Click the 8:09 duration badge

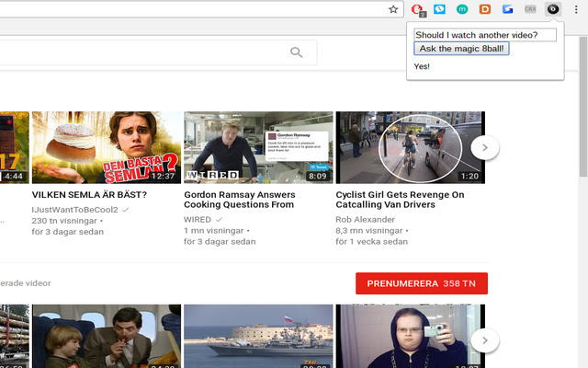(318, 176)
